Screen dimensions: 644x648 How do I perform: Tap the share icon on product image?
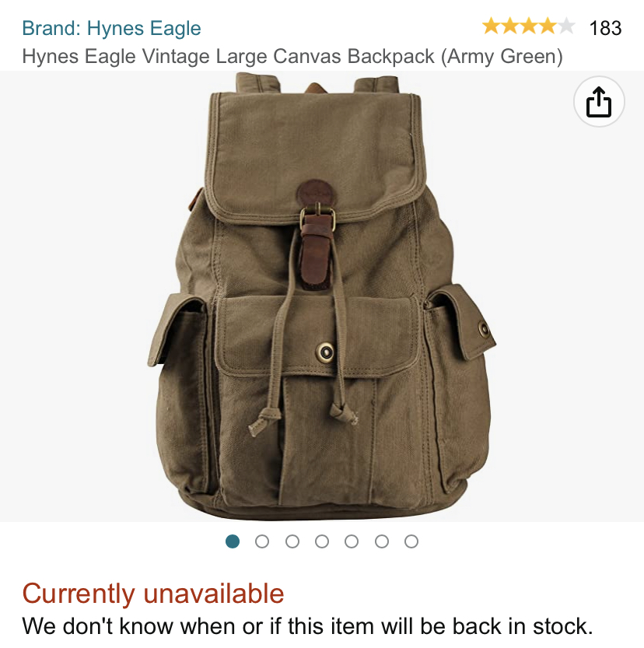click(x=599, y=101)
